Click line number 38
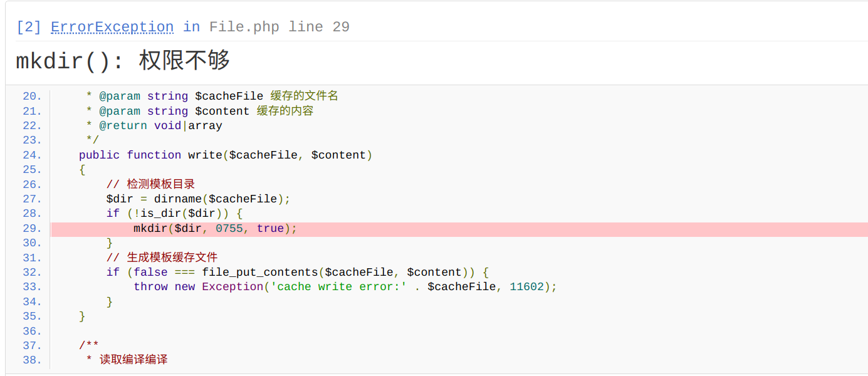Screen dimensions: 868x376 32,360
